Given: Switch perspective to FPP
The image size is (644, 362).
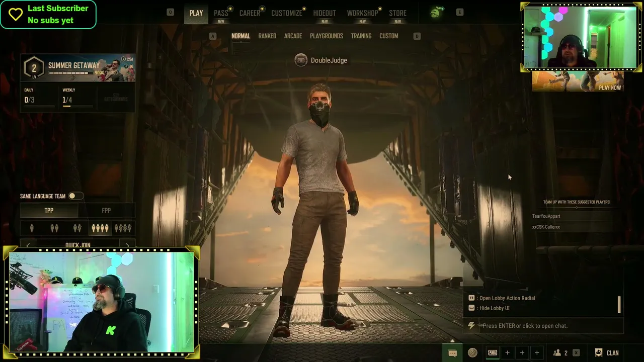Looking at the screenshot, I should click(106, 211).
